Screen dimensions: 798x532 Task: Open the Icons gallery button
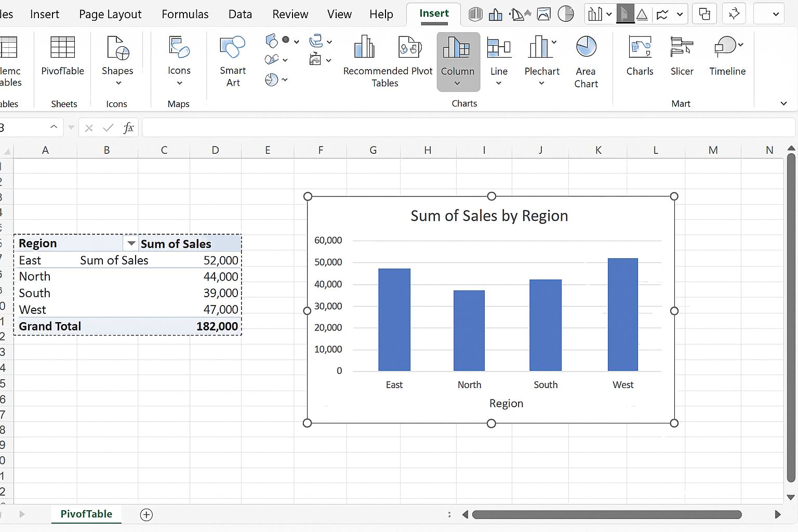click(179, 61)
